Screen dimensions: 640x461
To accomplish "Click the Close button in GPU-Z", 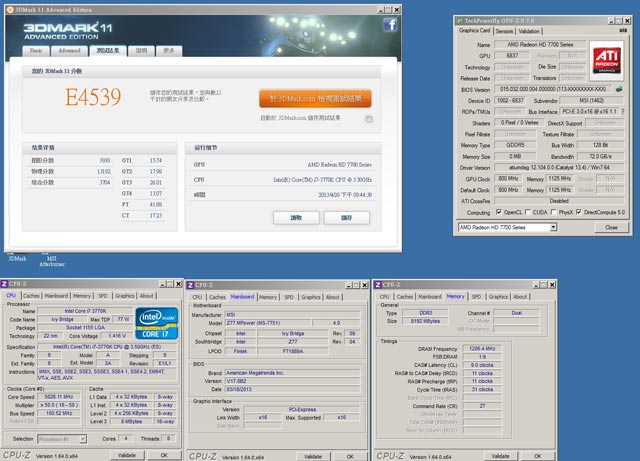I will 611,227.
